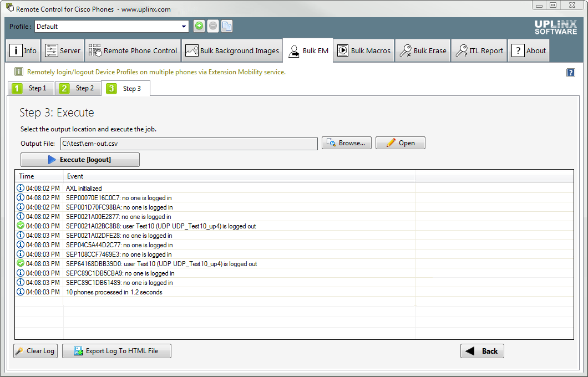The height and width of the screenshot is (377, 588).
Task: Click green check icon on SEP64168DBB39D0 row
Action: click(x=21, y=263)
